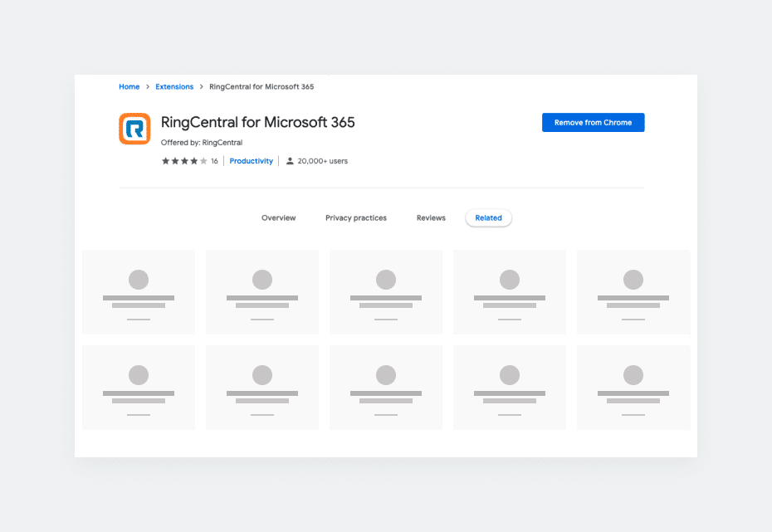Select fourth related extension card in bottom row
The width and height of the screenshot is (772, 532).
[510, 388]
